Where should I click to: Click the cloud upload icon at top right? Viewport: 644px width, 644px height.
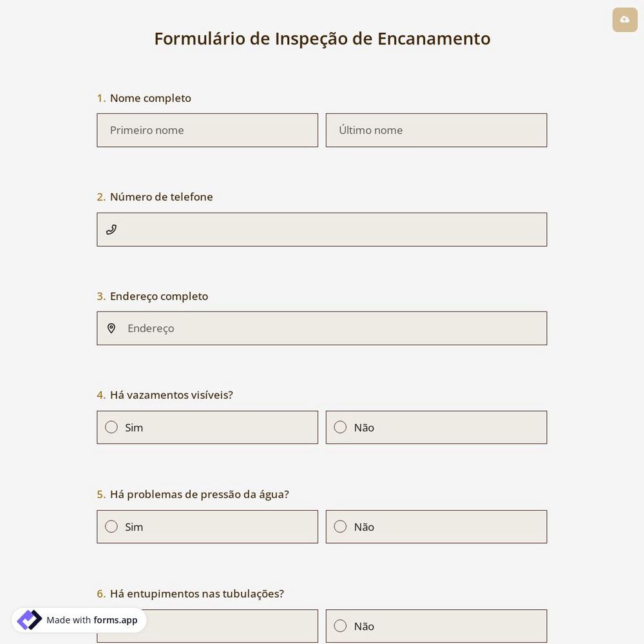coord(625,19)
